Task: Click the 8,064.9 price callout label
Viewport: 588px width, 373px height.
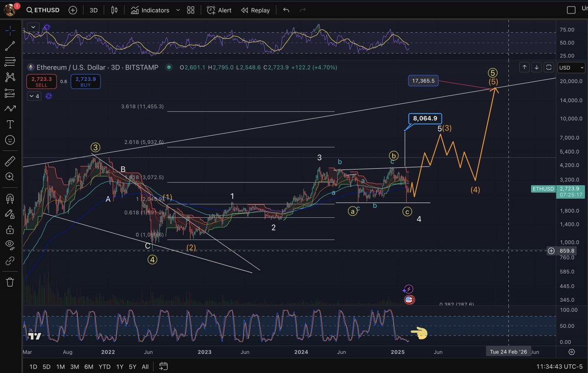Action: pyautogui.click(x=425, y=118)
